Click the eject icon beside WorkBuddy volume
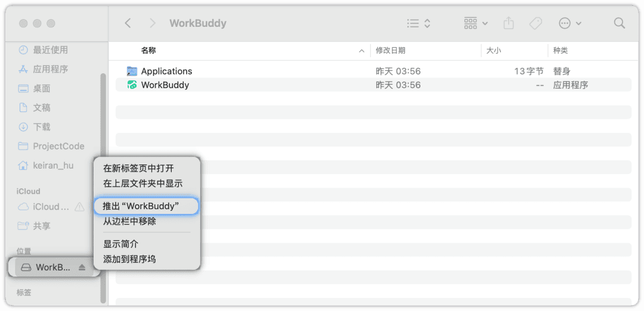644x311 pixels. (82, 268)
